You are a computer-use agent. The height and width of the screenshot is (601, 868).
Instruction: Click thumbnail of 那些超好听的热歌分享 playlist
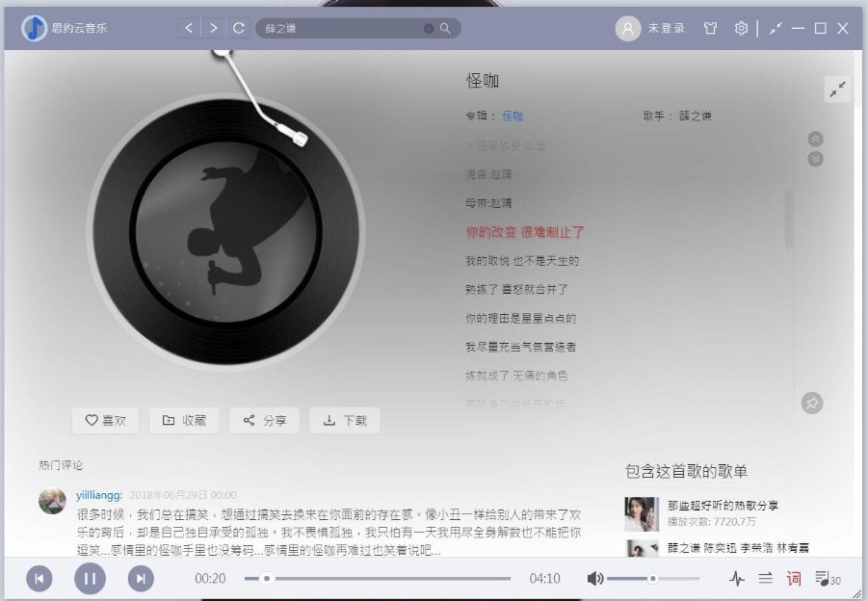642,514
